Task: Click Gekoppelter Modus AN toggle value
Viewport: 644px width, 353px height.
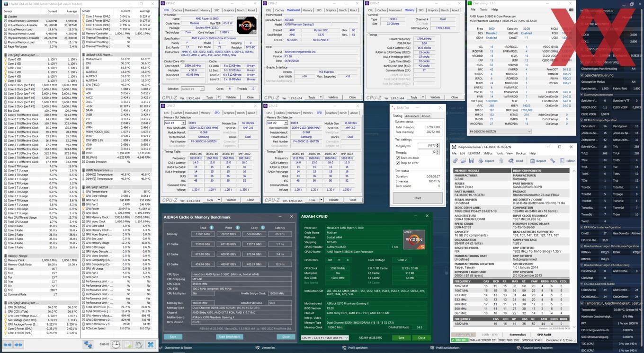Action: pos(633,81)
